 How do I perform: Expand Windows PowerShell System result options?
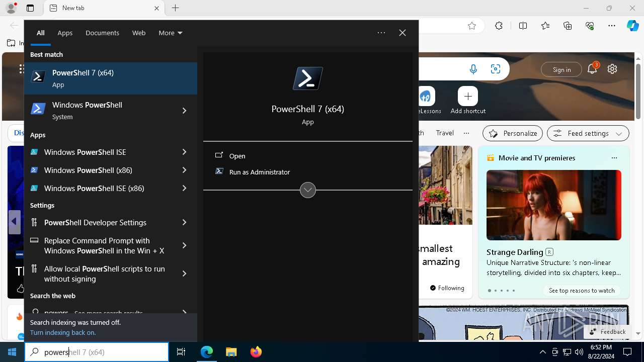(185, 111)
